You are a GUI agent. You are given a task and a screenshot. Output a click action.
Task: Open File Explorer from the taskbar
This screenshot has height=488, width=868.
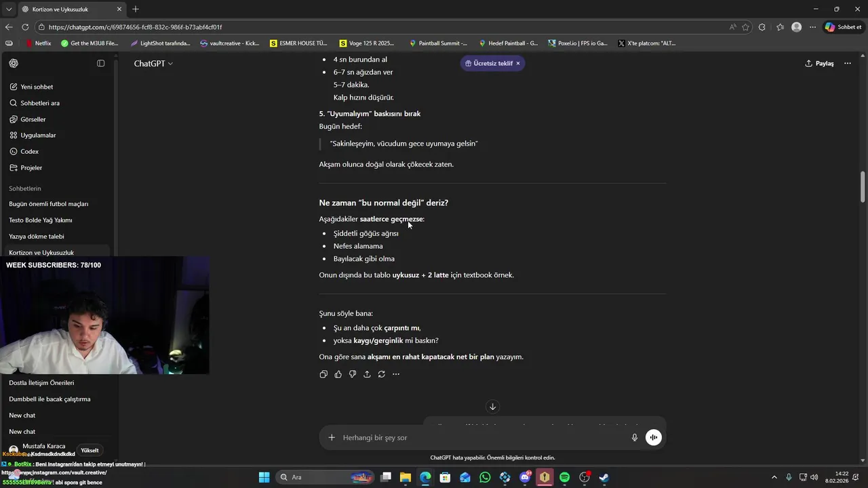[405, 477]
